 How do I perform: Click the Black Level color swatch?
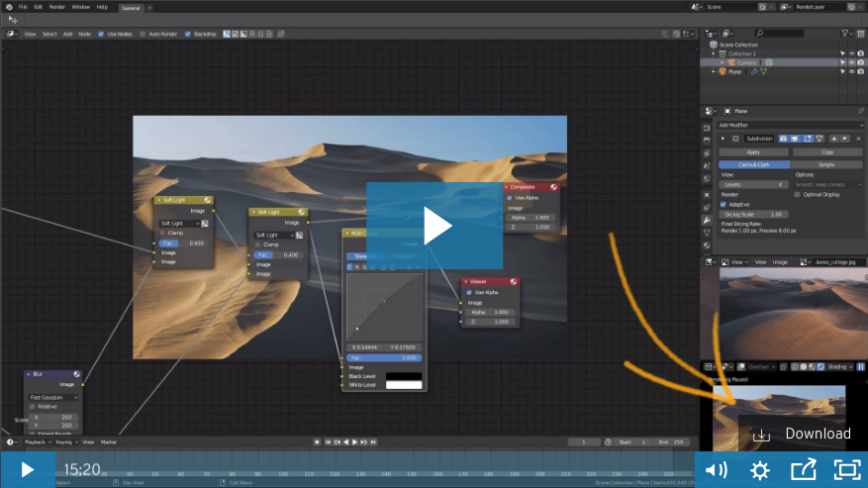point(404,376)
